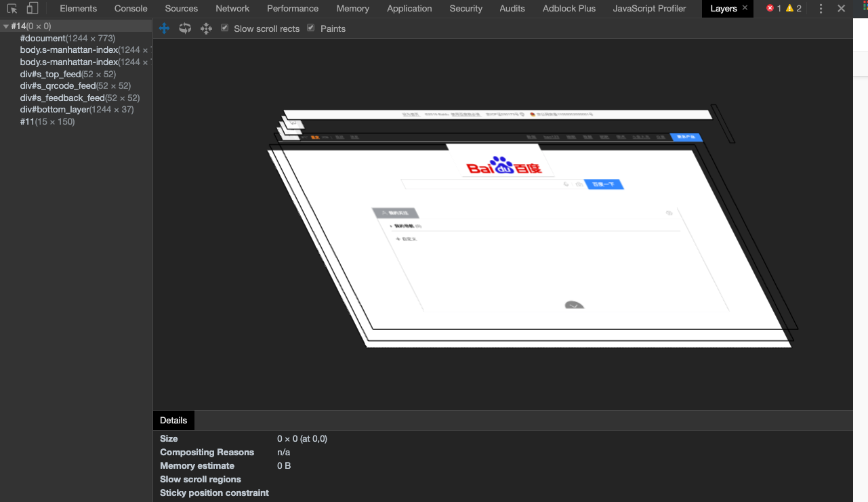Viewport: 868px width, 502px height.
Task: Disable the Slow scroll rects checkbox
Action: tap(225, 28)
